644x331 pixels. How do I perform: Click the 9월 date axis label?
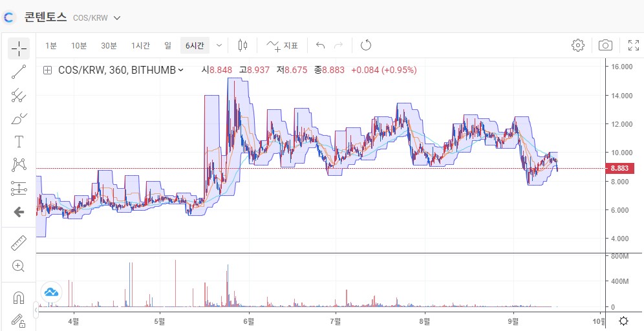point(513,320)
